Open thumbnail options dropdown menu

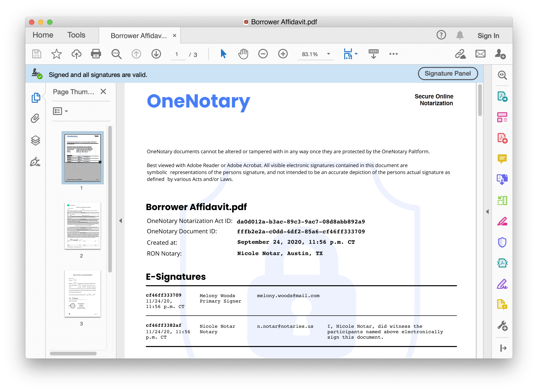tap(60, 111)
